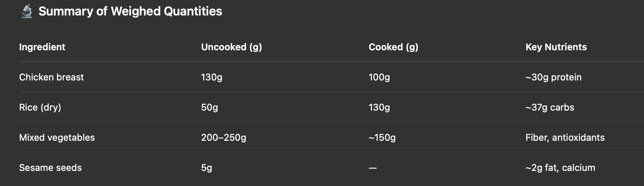Screen dimensions: 644x186
Task: Click the 5g sesame seeds value
Action: click(x=206, y=168)
